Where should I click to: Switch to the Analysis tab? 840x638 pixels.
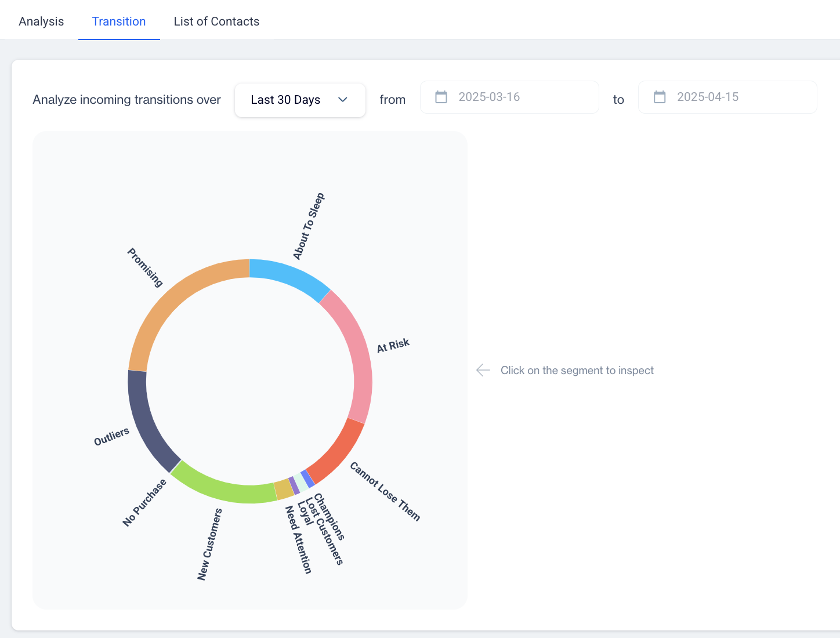point(41,21)
